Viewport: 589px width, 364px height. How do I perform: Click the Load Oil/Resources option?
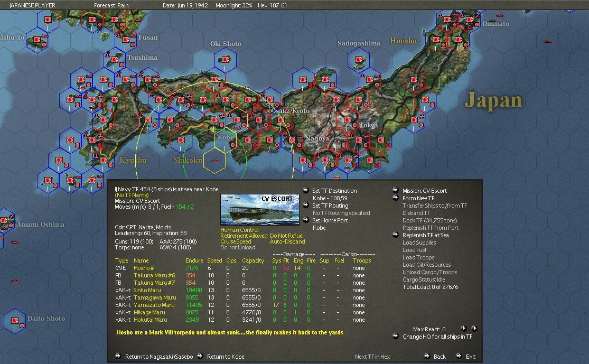pyautogui.click(x=427, y=265)
